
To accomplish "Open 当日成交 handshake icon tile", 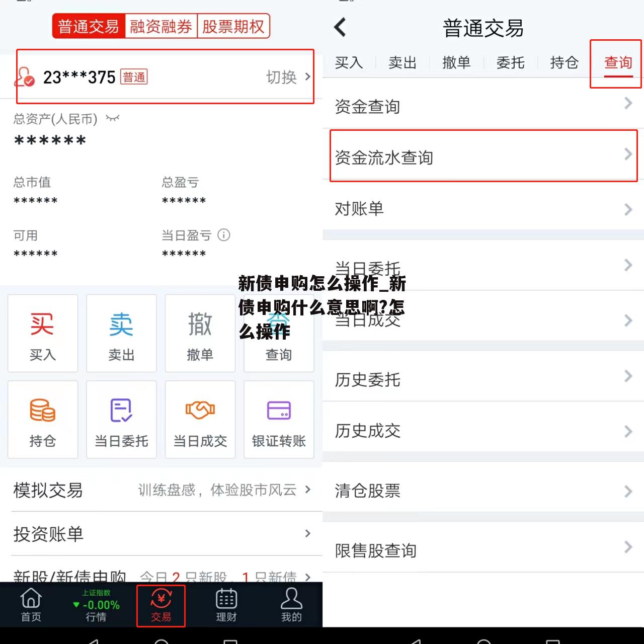I will click(x=200, y=419).
